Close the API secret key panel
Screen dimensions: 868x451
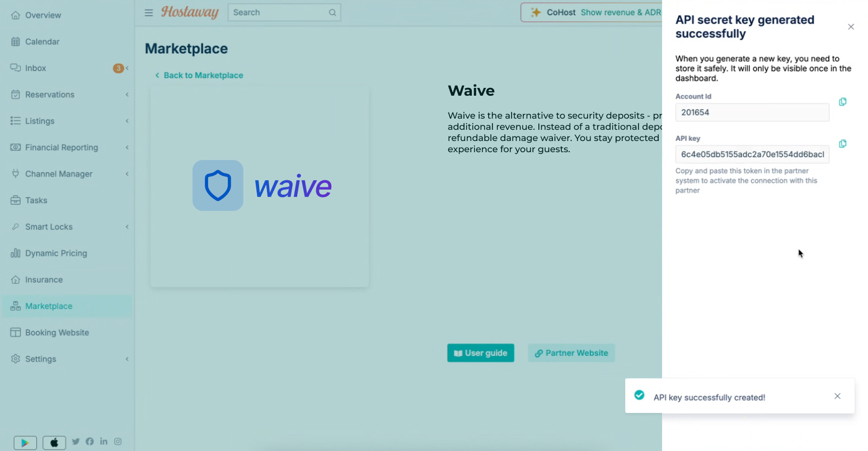pyautogui.click(x=851, y=27)
